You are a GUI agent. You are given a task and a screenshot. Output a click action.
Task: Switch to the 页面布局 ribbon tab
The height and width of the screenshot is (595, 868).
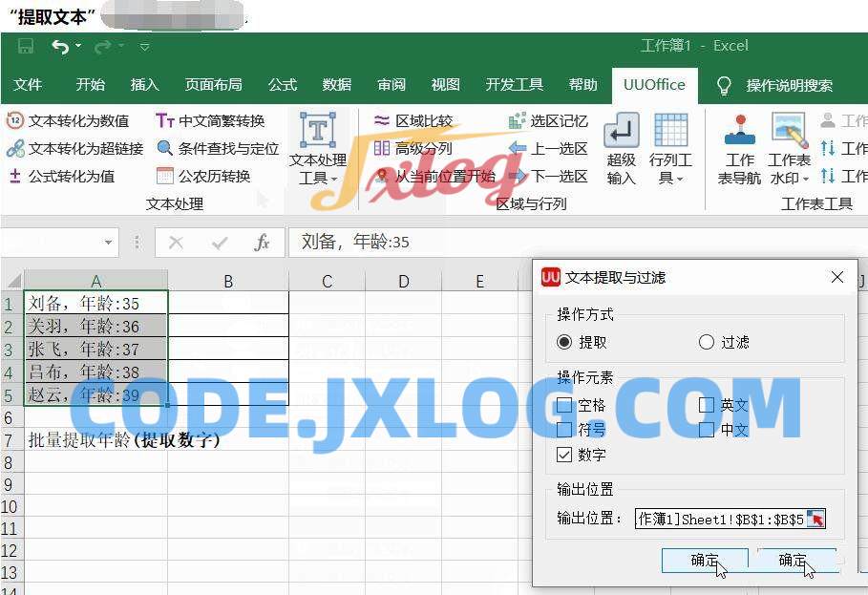(213, 85)
